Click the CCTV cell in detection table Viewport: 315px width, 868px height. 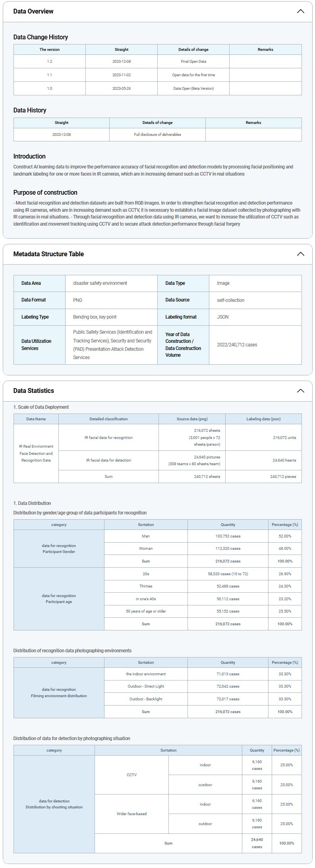131,775
